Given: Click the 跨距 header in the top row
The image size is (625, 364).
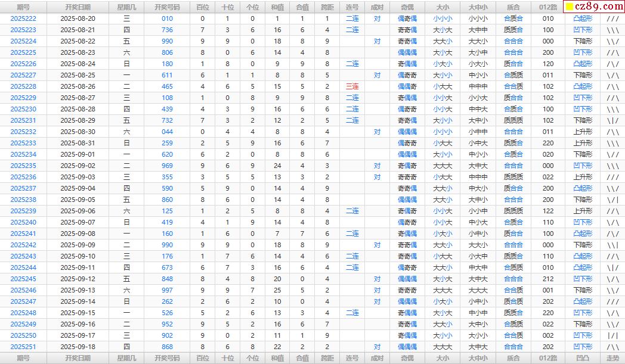Looking at the screenshot, I should tap(327, 7).
